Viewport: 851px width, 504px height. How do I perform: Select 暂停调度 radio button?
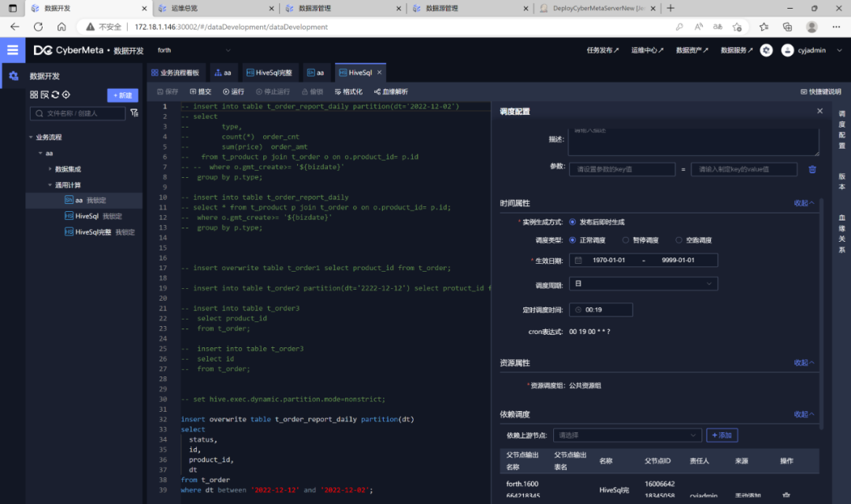[625, 239]
